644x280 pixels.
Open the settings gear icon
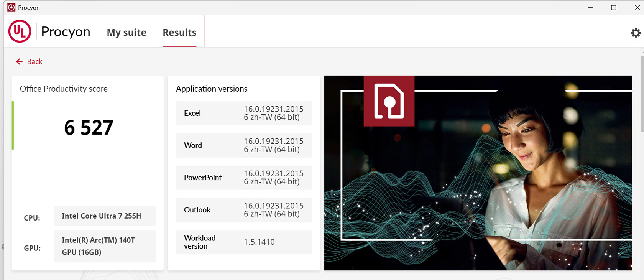(636, 33)
